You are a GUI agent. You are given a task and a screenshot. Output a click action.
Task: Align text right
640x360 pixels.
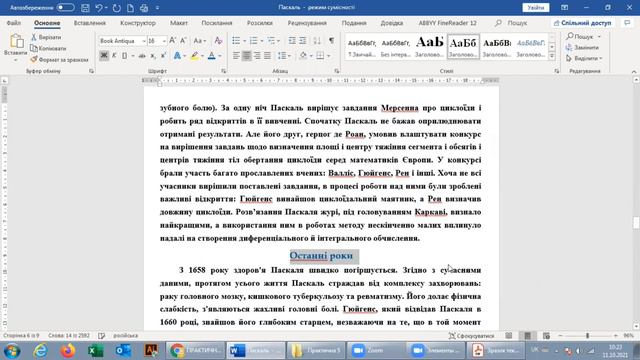(257, 56)
